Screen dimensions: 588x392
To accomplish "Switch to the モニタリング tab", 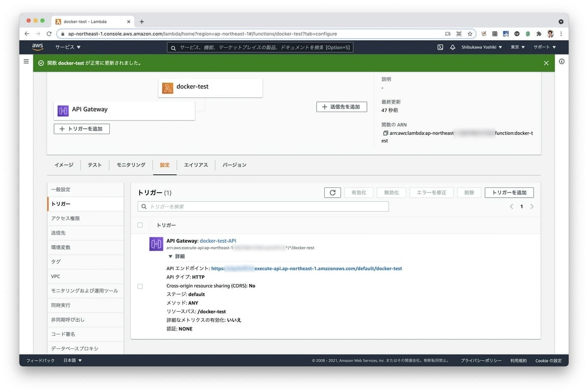I will pyautogui.click(x=131, y=165).
